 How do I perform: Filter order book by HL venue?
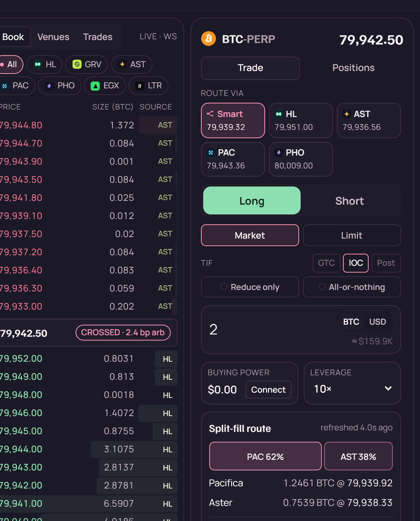(x=45, y=64)
